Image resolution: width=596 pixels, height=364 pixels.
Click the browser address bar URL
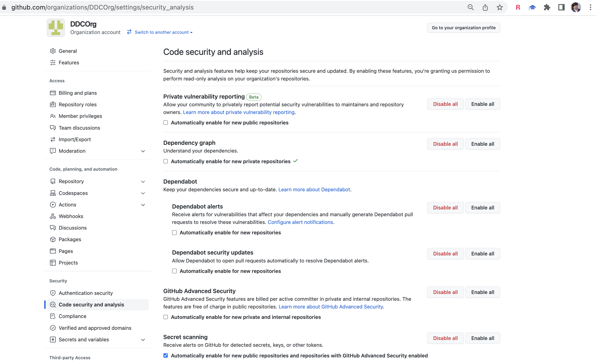point(102,7)
